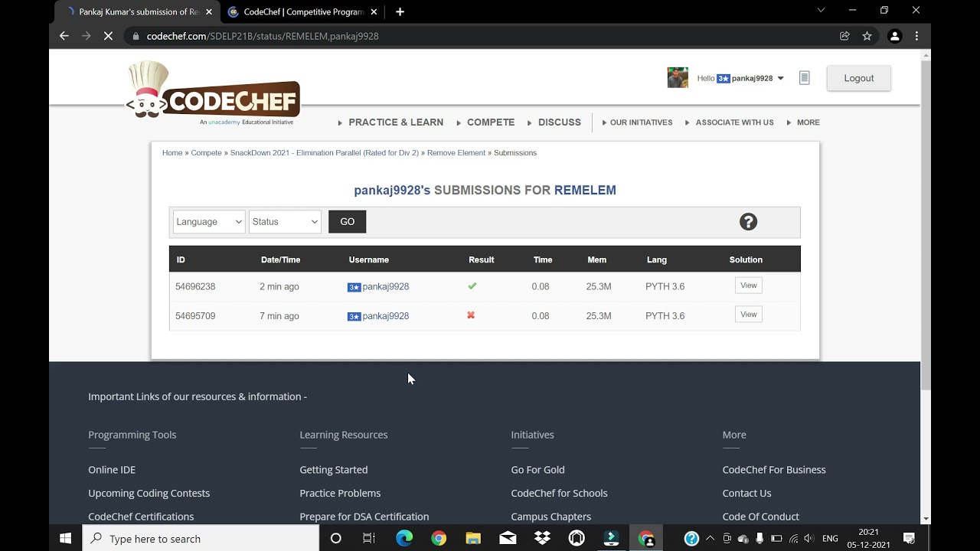
Task: Open Windows Start menu
Action: [x=65, y=539]
